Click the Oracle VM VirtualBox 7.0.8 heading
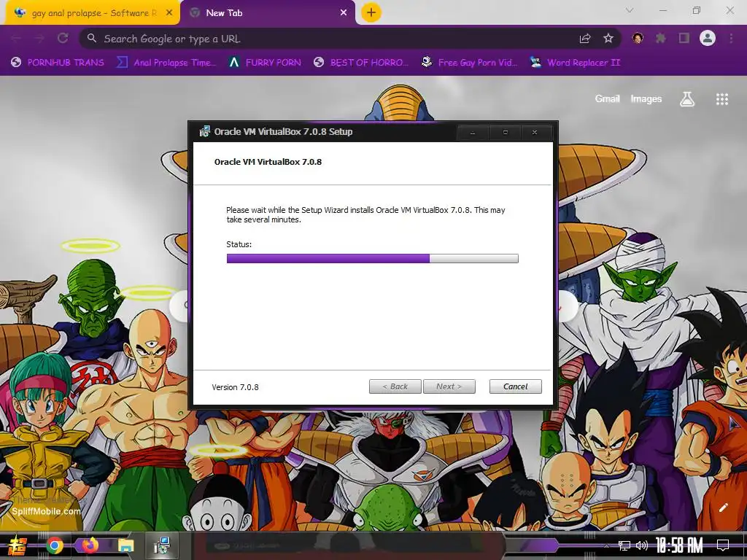This screenshot has height=560, width=747. 268,162
